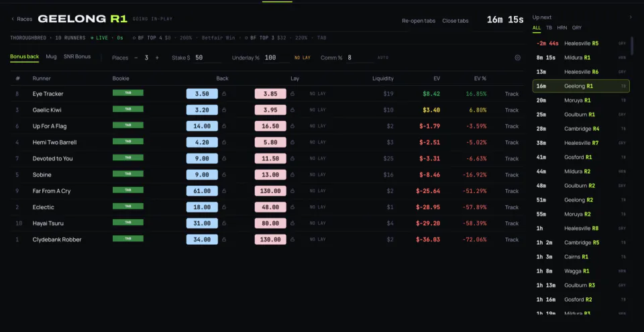644x332 pixels.
Task: Lock the back price for Clydebank Robber
Action: coord(224,239)
